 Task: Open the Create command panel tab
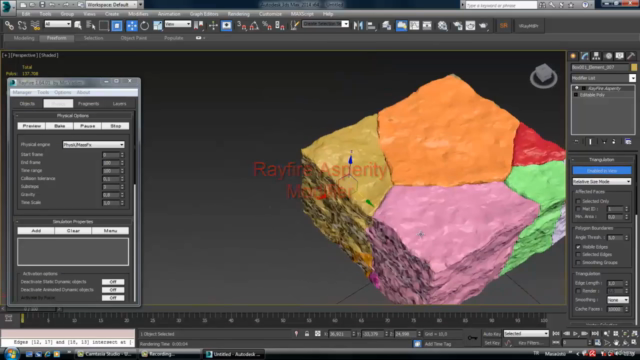(573, 56)
